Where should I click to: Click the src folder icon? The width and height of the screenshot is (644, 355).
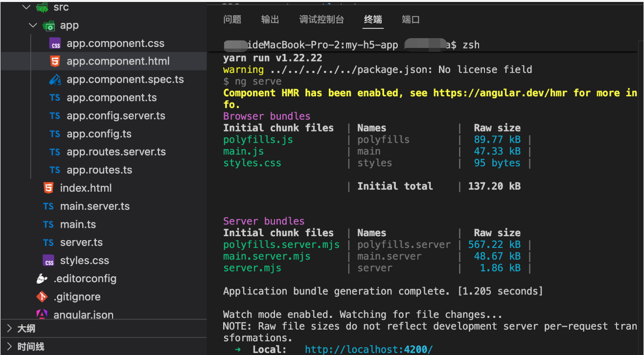point(42,7)
